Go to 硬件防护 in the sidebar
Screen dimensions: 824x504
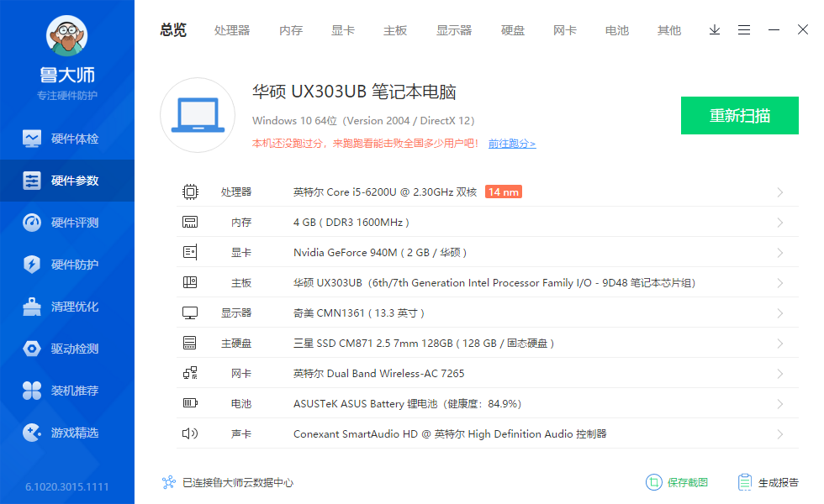[x=67, y=265]
